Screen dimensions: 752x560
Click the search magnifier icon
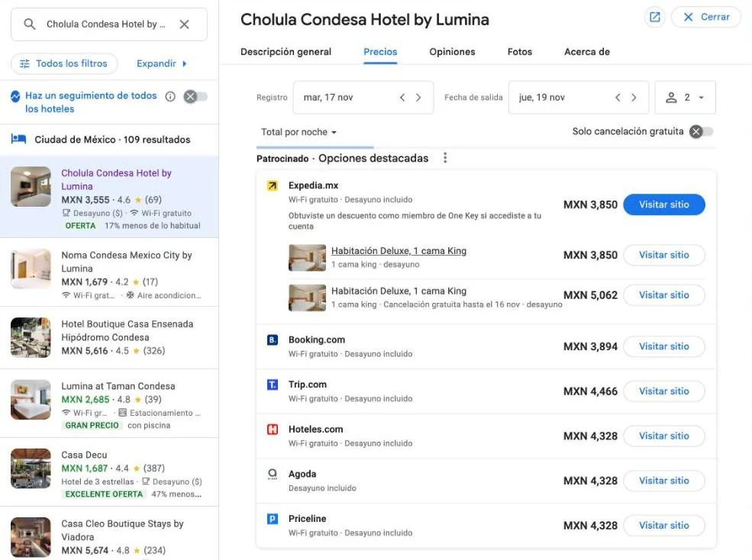29,24
